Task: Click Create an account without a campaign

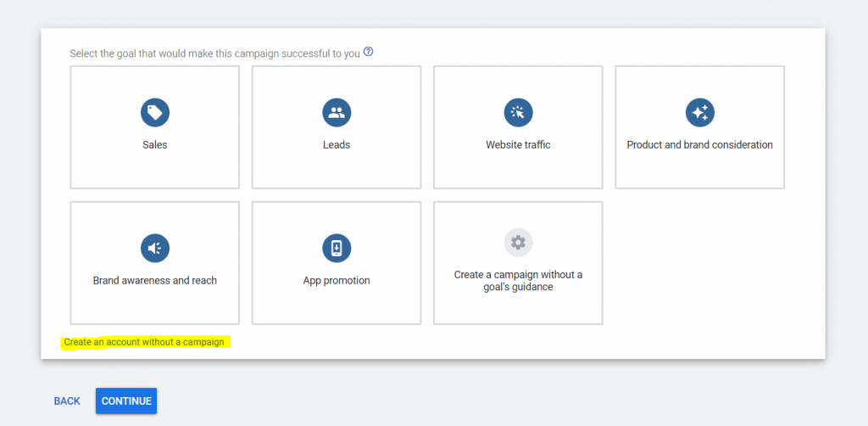Action: click(144, 342)
